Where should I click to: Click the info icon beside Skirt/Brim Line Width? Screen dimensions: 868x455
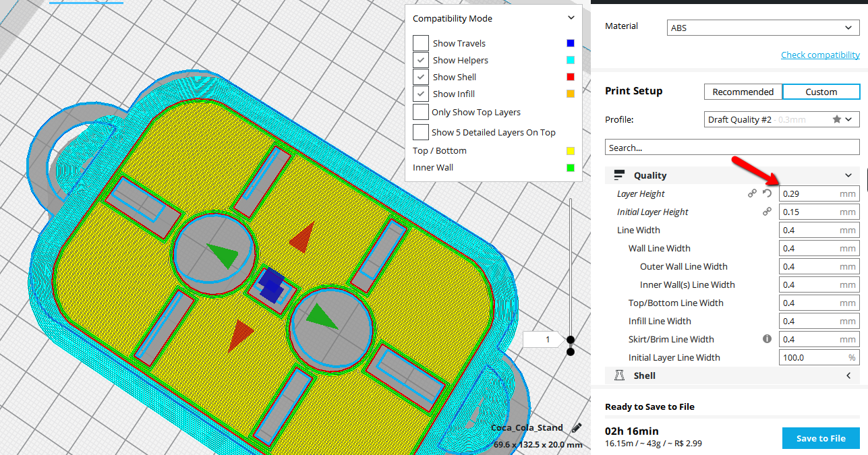[x=767, y=339]
